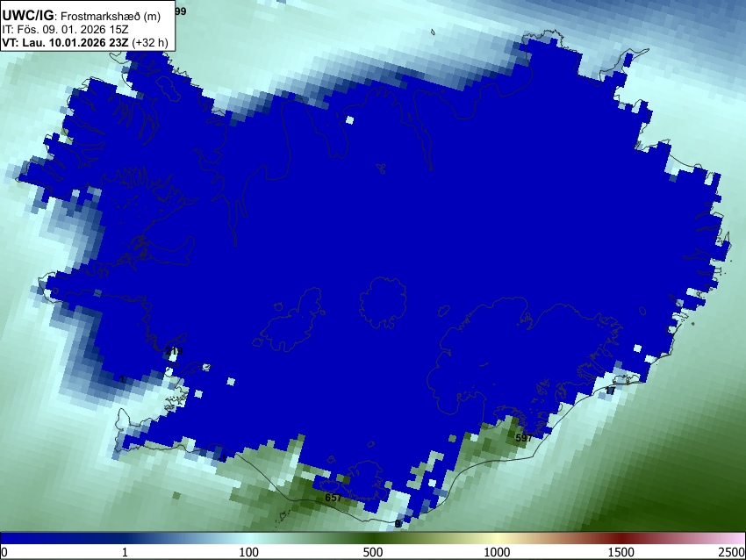Click the '597' value label on the map
The height and width of the screenshot is (560, 746).
coord(523,438)
